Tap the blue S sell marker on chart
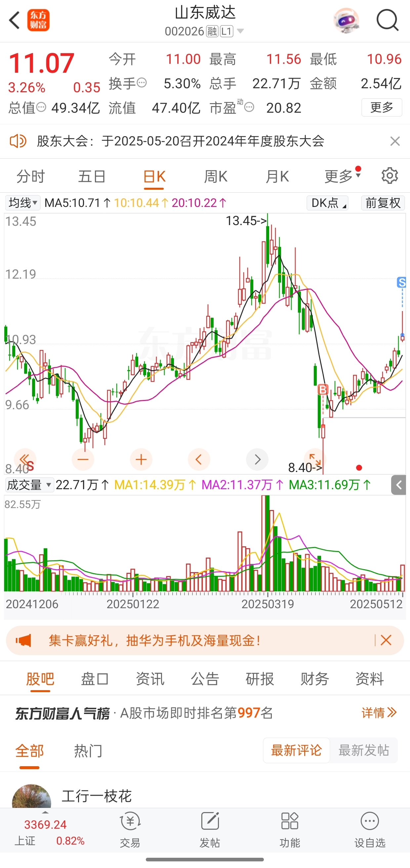This screenshot has height=868, width=410. 402,282
